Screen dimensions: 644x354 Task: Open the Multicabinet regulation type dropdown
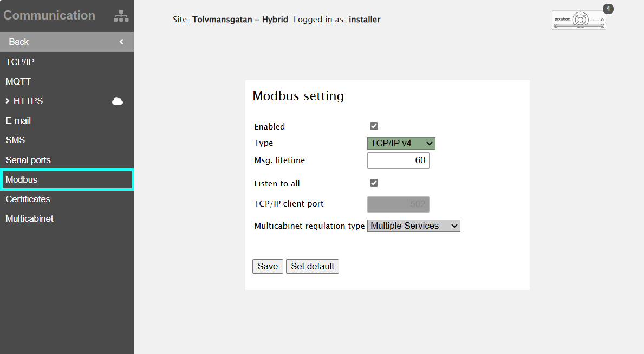(414, 226)
